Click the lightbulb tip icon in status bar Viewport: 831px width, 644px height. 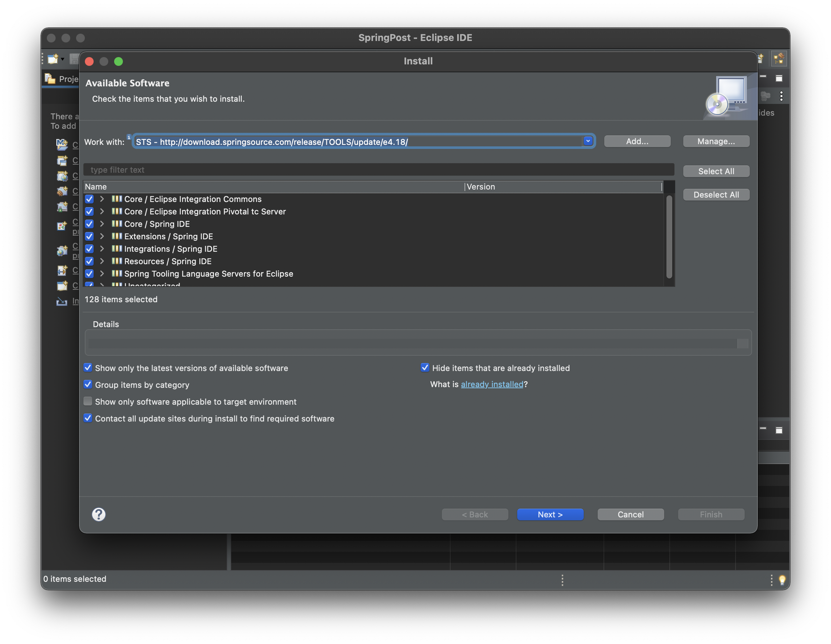pos(782,579)
